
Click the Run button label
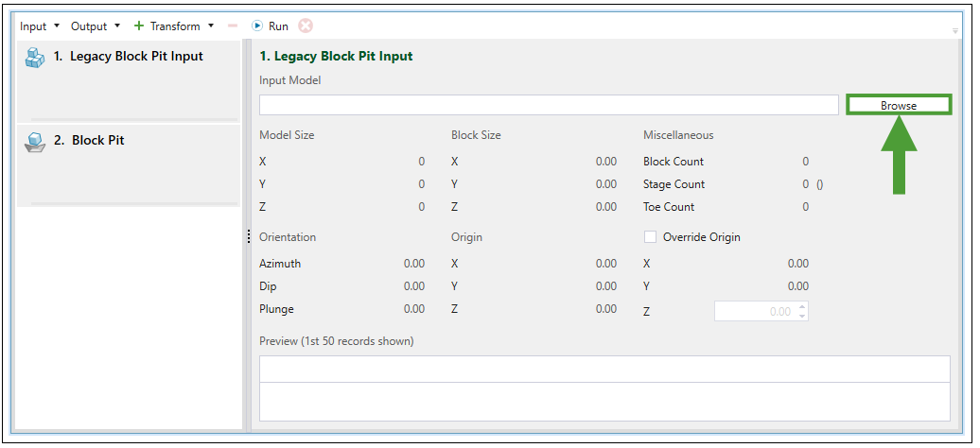tap(278, 26)
